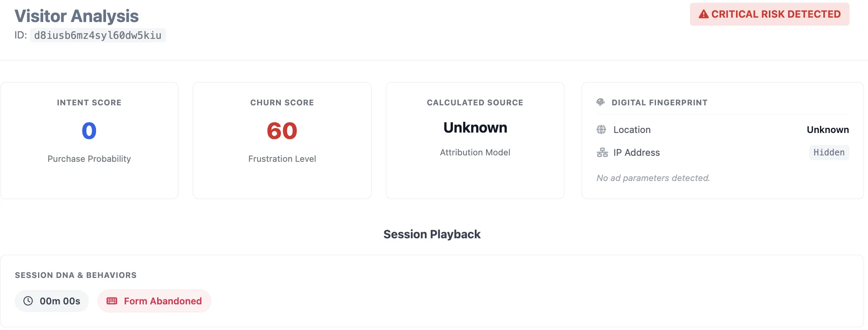Click the Session DNA & Behaviors label
The image size is (868, 330).
click(76, 275)
